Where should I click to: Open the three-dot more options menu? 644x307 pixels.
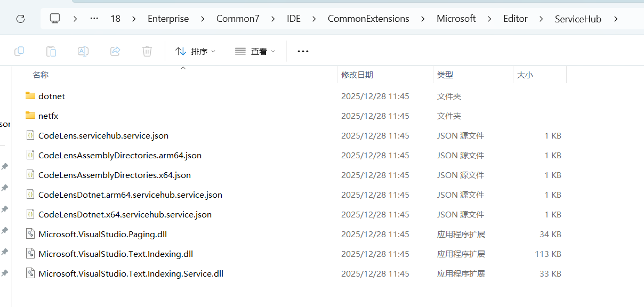click(303, 51)
